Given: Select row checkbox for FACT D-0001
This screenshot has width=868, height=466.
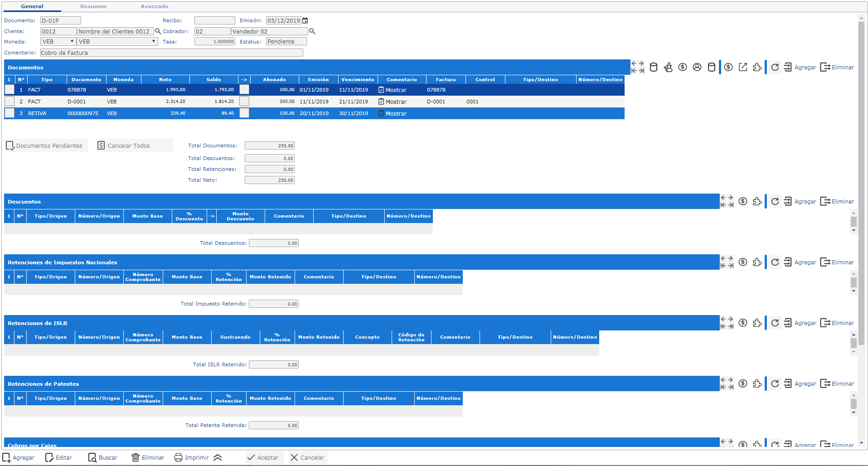Looking at the screenshot, I should point(10,101).
